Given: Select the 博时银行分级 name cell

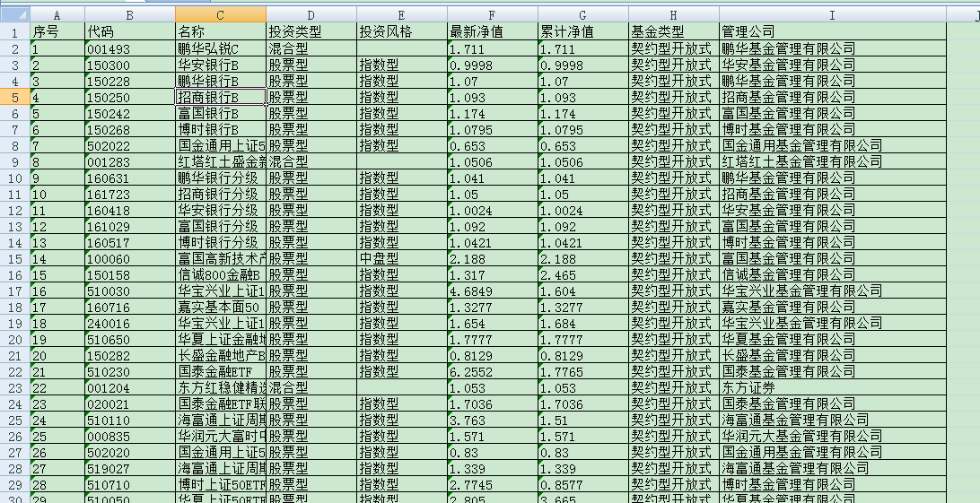Looking at the screenshot, I should [221, 243].
